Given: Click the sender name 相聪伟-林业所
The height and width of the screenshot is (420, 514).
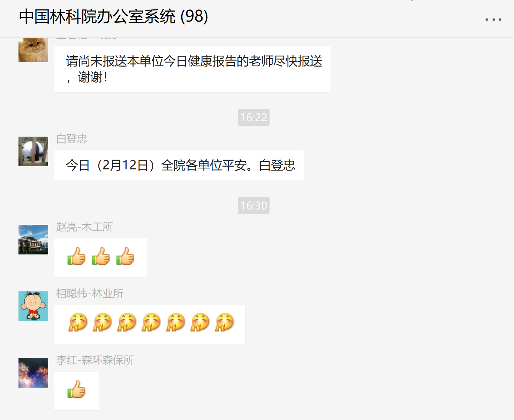Looking at the screenshot, I should point(90,293).
